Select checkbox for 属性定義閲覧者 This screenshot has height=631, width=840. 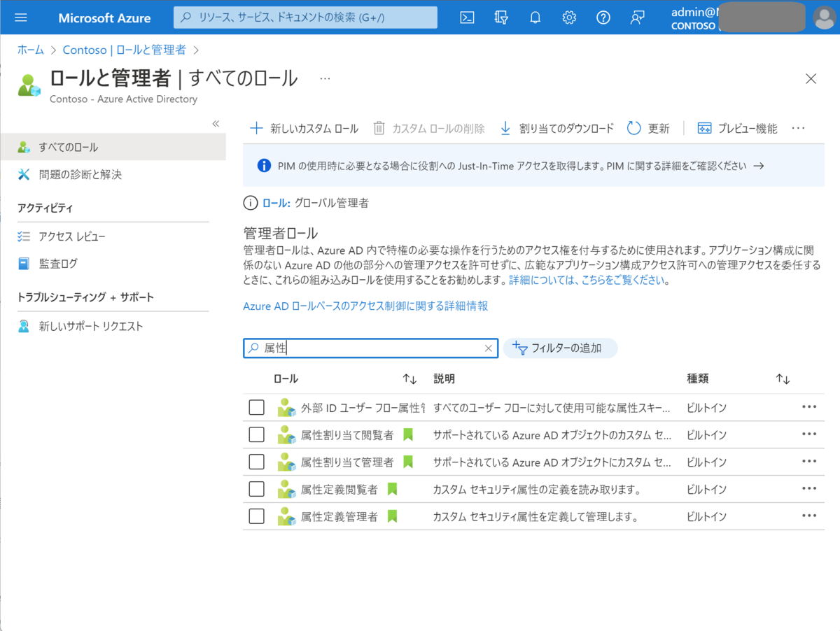pyautogui.click(x=257, y=489)
